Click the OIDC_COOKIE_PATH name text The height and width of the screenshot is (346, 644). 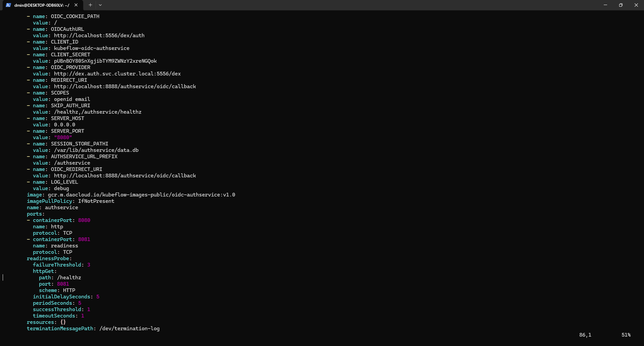point(75,16)
